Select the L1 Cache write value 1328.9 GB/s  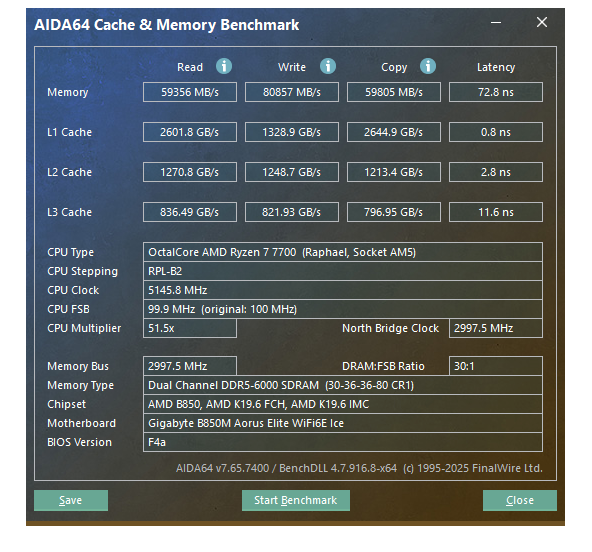click(292, 132)
